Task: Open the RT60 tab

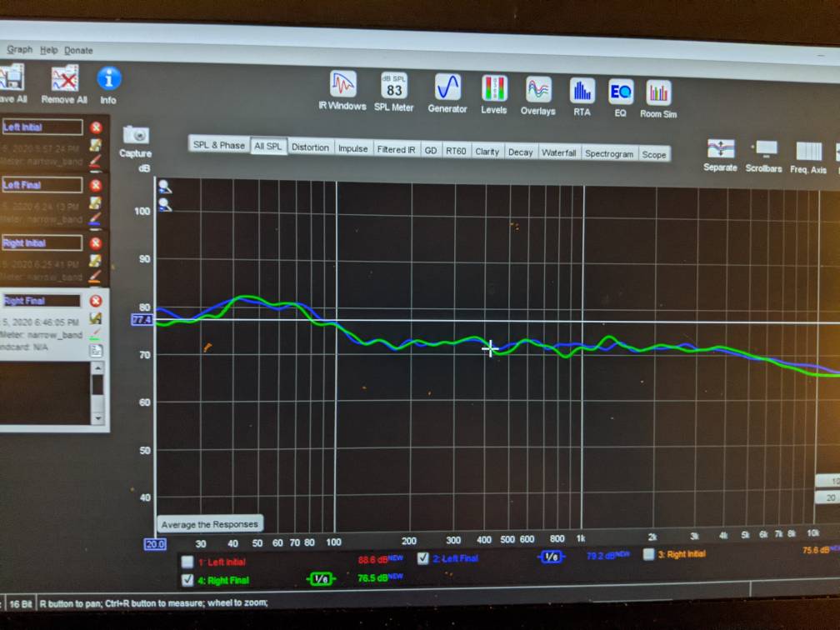Action: [x=456, y=151]
